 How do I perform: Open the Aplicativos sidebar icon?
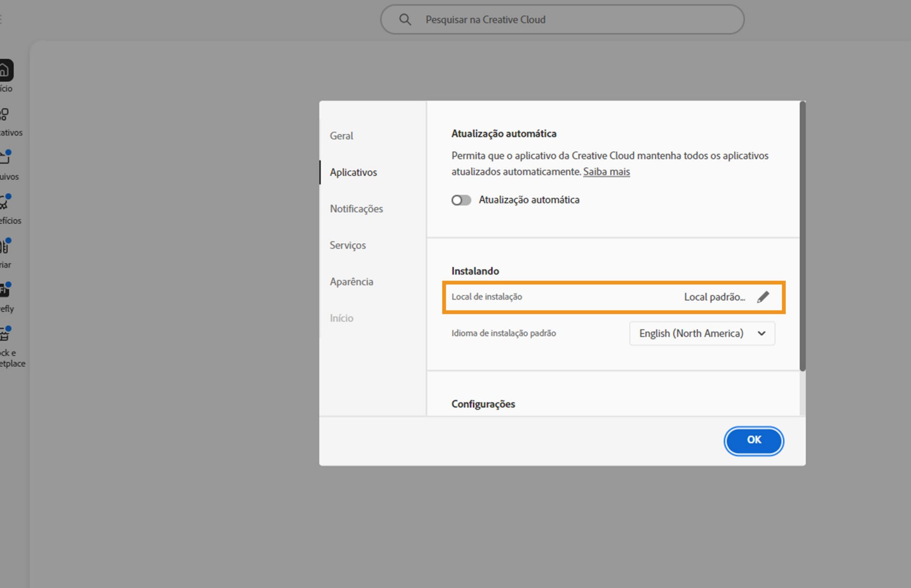pyautogui.click(x=5, y=115)
